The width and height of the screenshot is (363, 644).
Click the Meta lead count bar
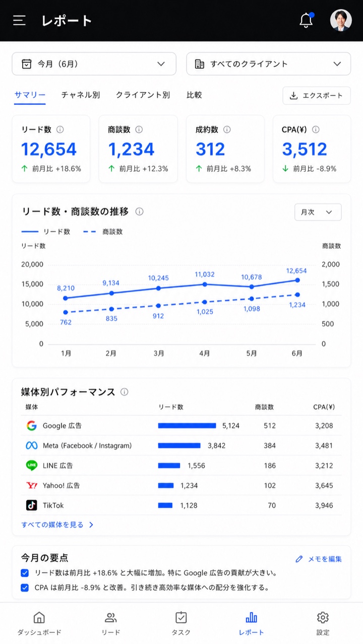tap(179, 446)
